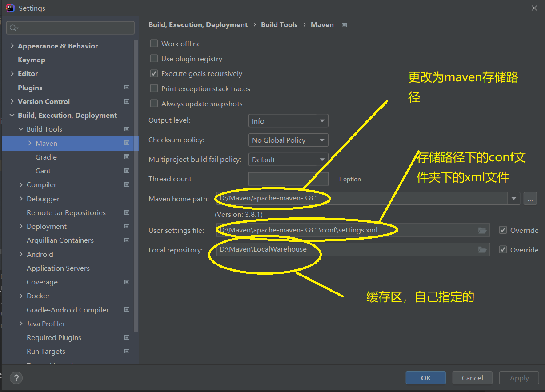Screen dimensions: 545x392
Task: Open help with the question mark button
Action: (x=16, y=378)
